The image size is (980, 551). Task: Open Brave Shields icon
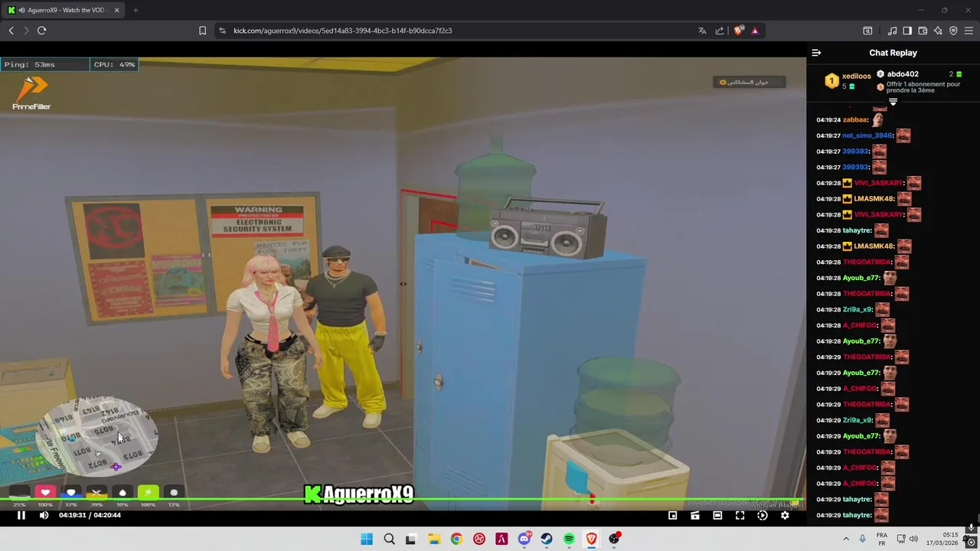[738, 31]
